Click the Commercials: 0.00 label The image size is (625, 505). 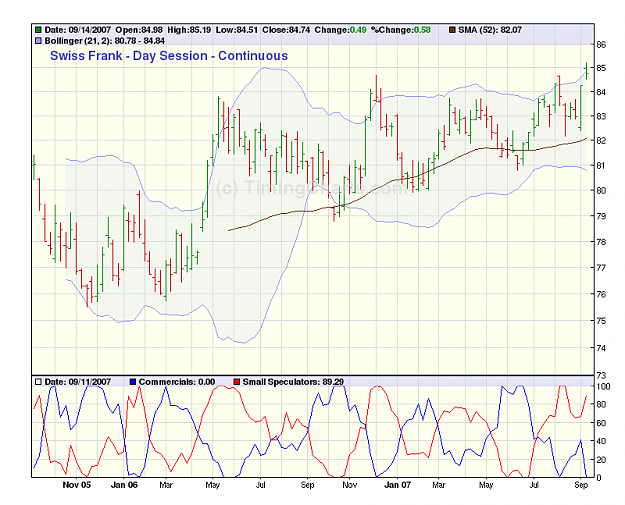pos(177,382)
